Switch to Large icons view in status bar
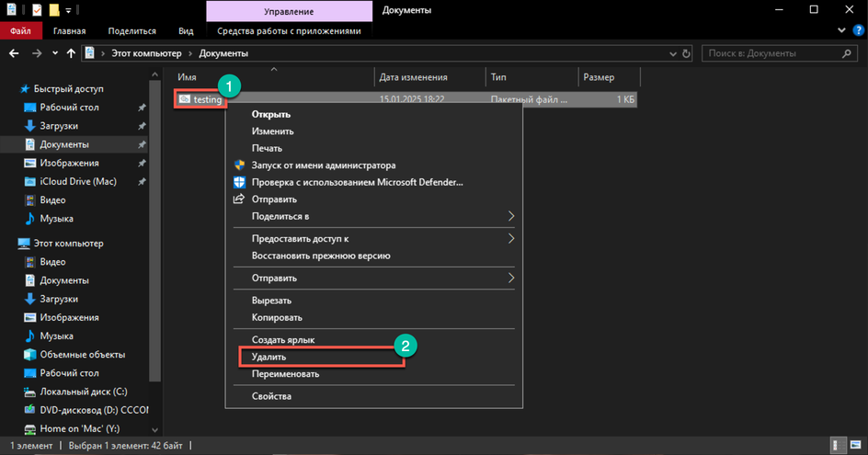Screen dimensions: 868x455 (856, 445)
